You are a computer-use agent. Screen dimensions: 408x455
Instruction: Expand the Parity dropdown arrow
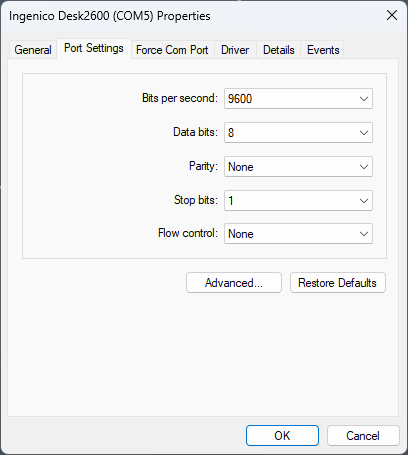(x=364, y=167)
